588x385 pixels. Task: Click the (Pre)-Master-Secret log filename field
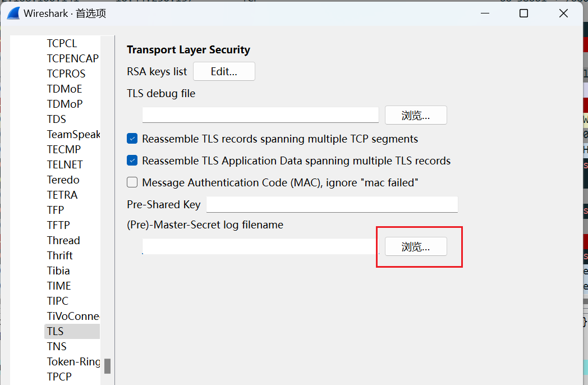click(260, 246)
